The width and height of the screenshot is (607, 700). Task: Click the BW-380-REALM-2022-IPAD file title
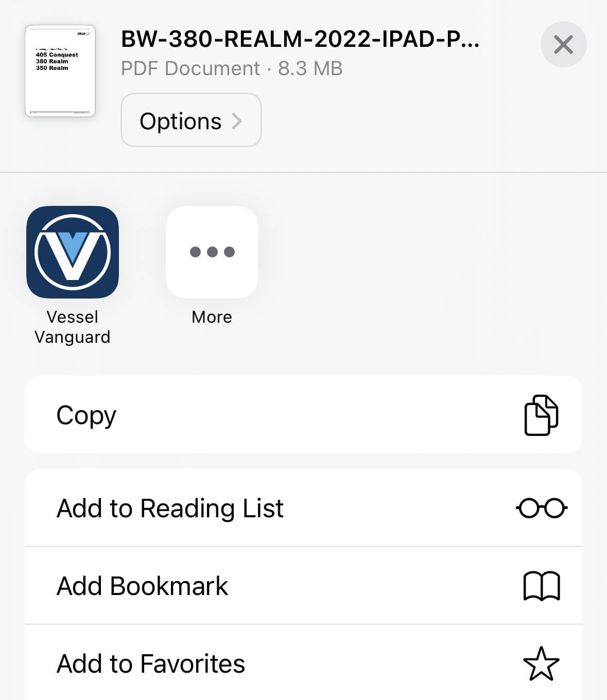[300, 40]
